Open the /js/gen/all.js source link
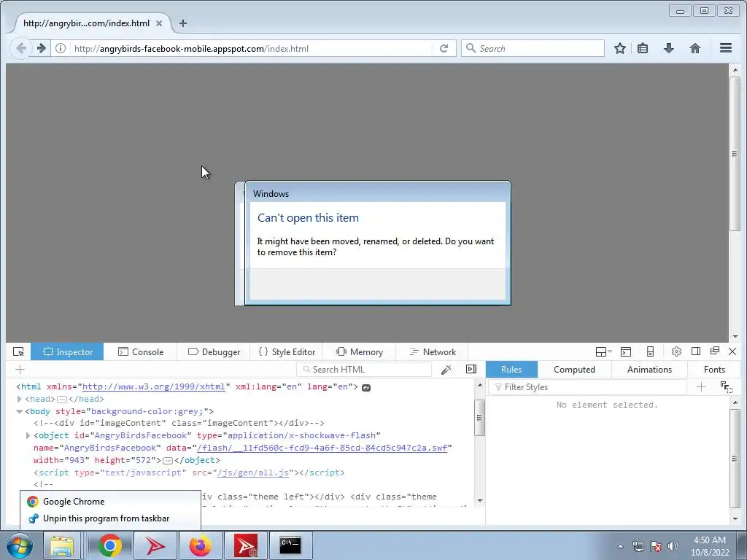This screenshot has height=560, width=747. click(x=253, y=472)
